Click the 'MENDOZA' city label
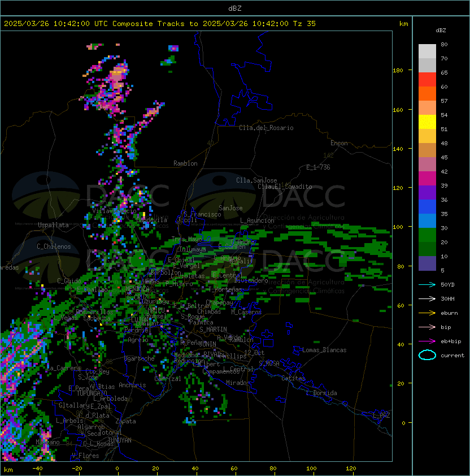Viewport: 470px width, 476px height. tap(137, 288)
